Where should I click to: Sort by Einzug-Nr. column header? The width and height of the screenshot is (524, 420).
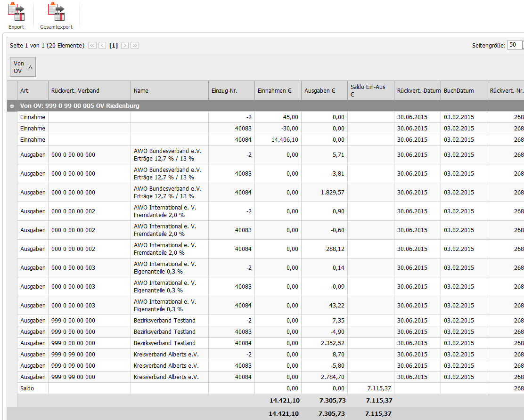tap(231, 90)
